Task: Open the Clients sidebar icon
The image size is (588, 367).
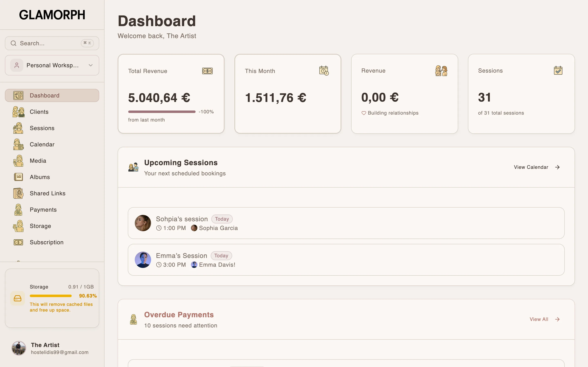Action: point(18,112)
